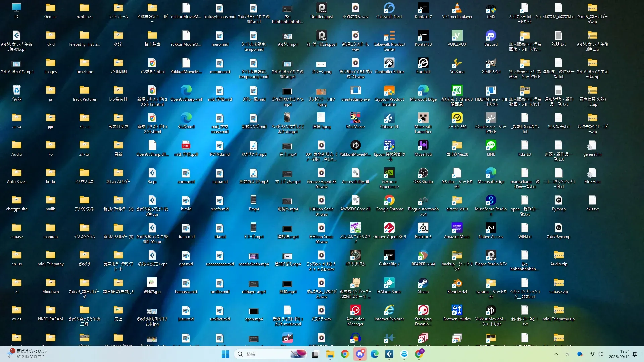
Task: Open volume and network quick settings
Action: 596,354
